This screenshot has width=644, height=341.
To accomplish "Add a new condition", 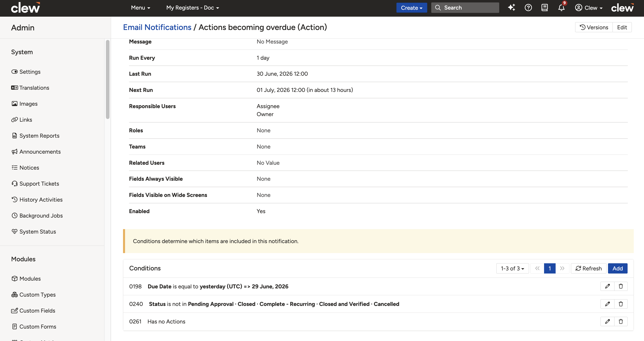I will pyautogui.click(x=618, y=268).
